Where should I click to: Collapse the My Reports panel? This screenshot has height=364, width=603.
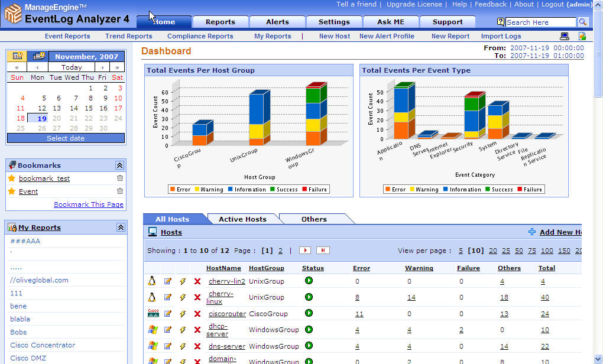pos(121,227)
